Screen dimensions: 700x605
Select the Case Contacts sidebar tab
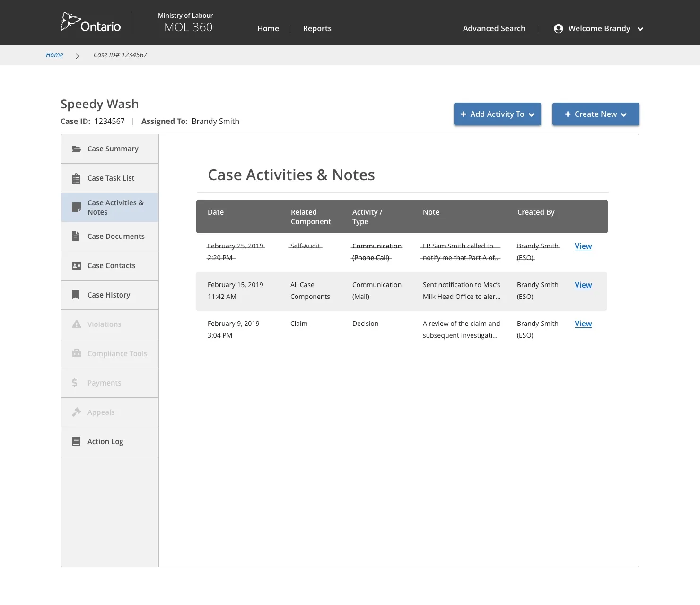(110, 266)
